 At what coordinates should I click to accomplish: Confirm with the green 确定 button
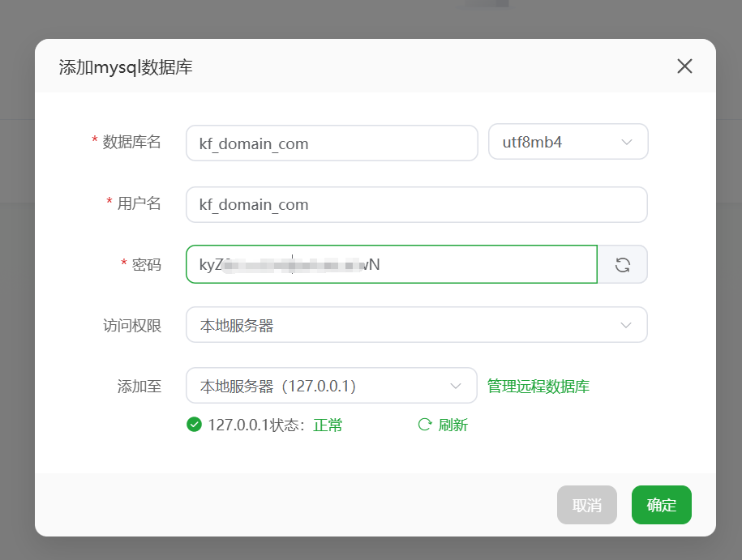pos(661,505)
